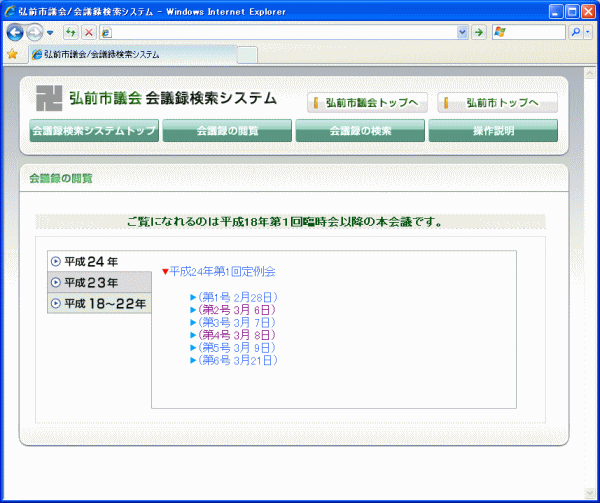Image resolution: width=600 pixels, height=503 pixels.
Task: Collapse the red triangle for 平成24年第1回定例会
Action: tap(165, 272)
